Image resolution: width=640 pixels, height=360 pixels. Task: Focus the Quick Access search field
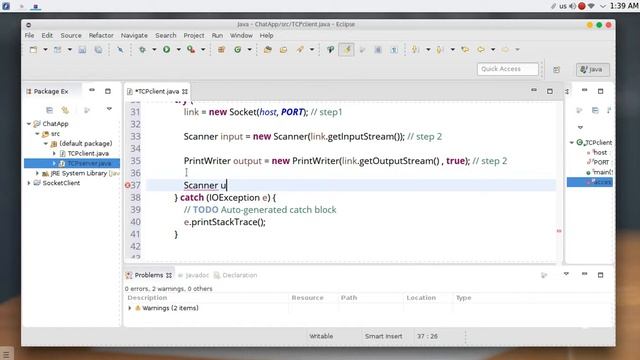[x=508, y=69]
